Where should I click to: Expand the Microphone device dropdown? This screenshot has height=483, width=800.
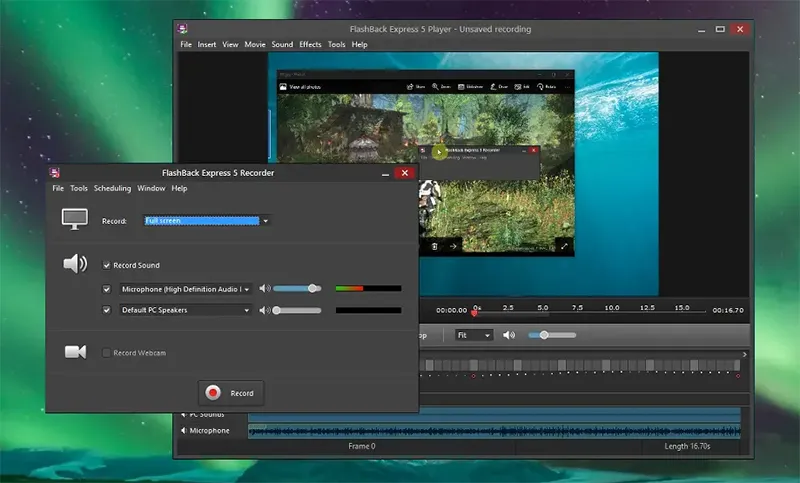click(246, 289)
